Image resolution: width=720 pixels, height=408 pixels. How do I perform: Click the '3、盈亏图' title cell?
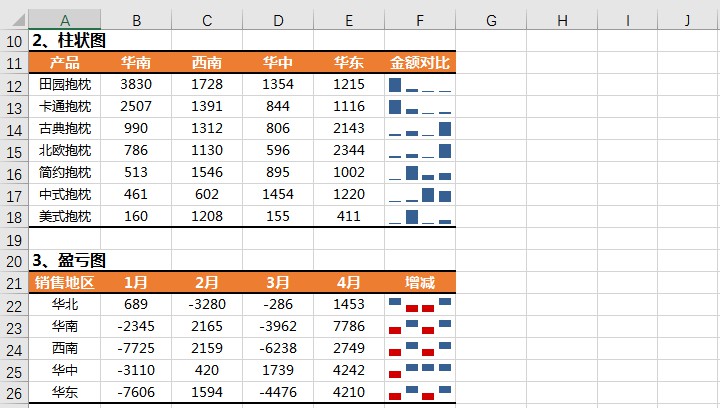(65, 261)
